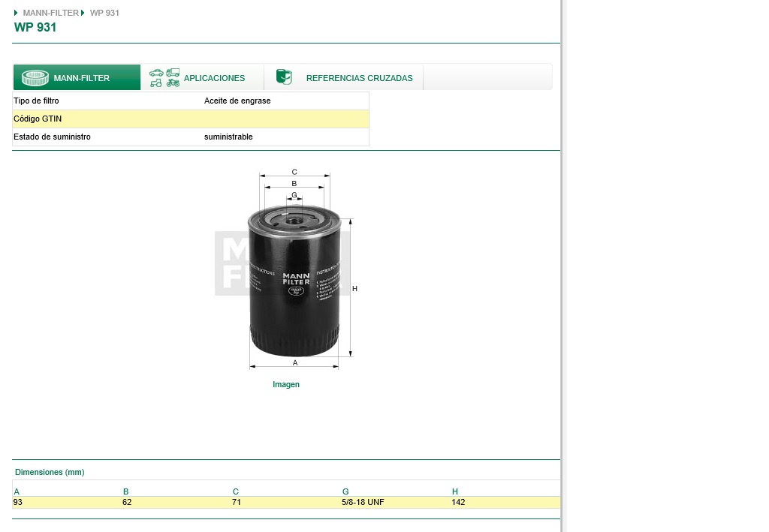Click the C column header in dimensions

[x=236, y=491]
